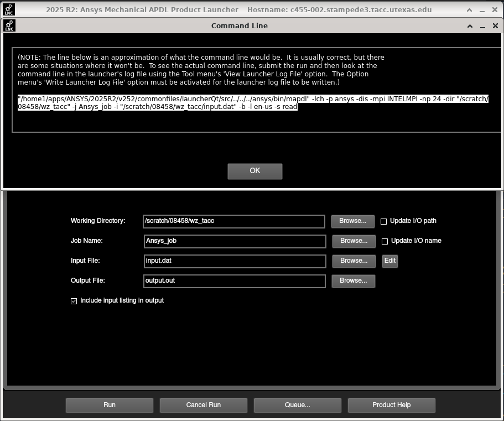Click the Job Name label
This screenshot has width=504, height=421.
[87, 241]
